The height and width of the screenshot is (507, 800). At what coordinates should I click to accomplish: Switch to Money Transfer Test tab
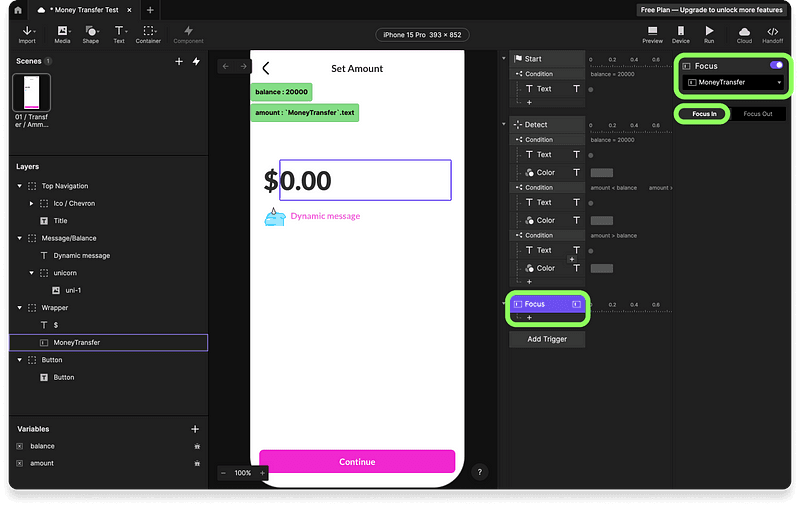click(86, 10)
